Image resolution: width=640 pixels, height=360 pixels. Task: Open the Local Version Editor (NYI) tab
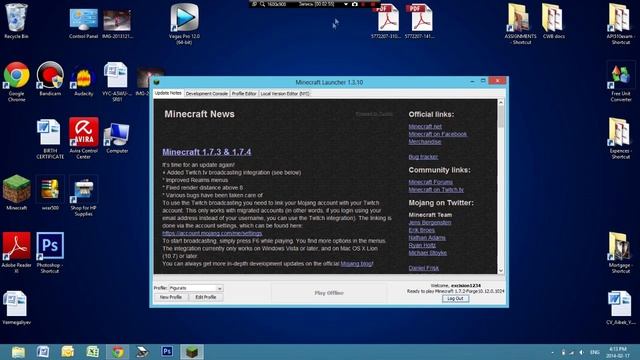tap(285, 93)
